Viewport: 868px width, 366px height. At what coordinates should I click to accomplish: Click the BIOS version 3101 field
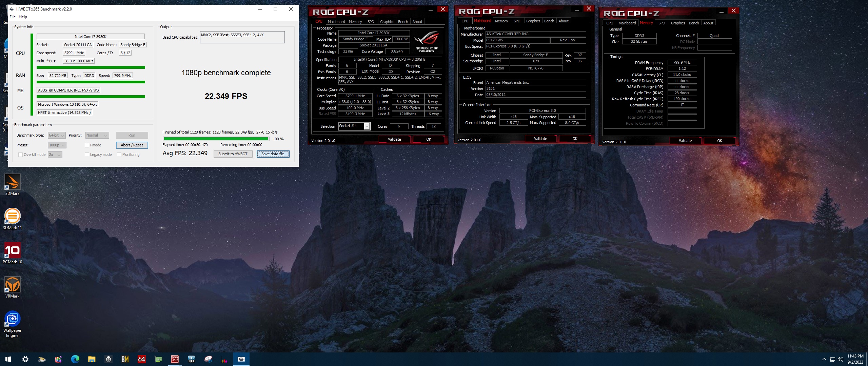click(536, 88)
